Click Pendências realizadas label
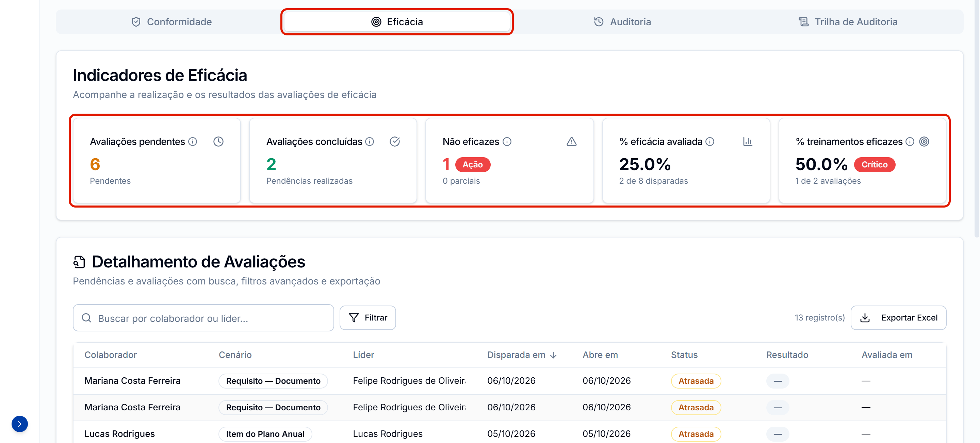Image resolution: width=980 pixels, height=443 pixels. [x=309, y=181]
